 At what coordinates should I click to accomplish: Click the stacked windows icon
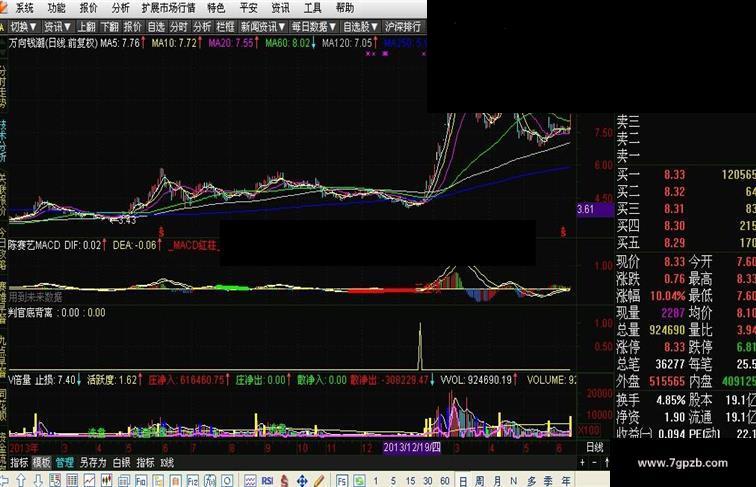(x=123, y=480)
